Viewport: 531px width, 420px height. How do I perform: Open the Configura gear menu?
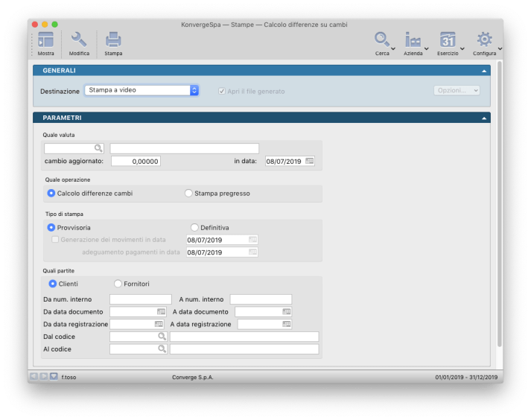484,40
